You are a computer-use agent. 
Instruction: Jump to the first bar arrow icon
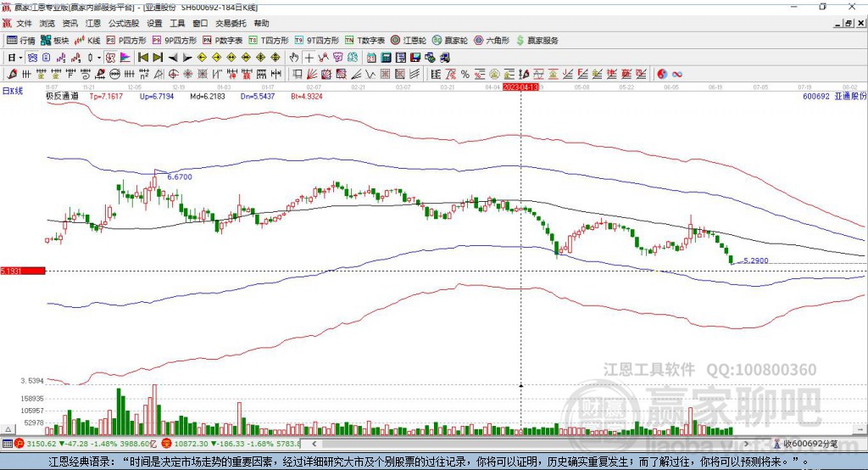click(142, 58)
